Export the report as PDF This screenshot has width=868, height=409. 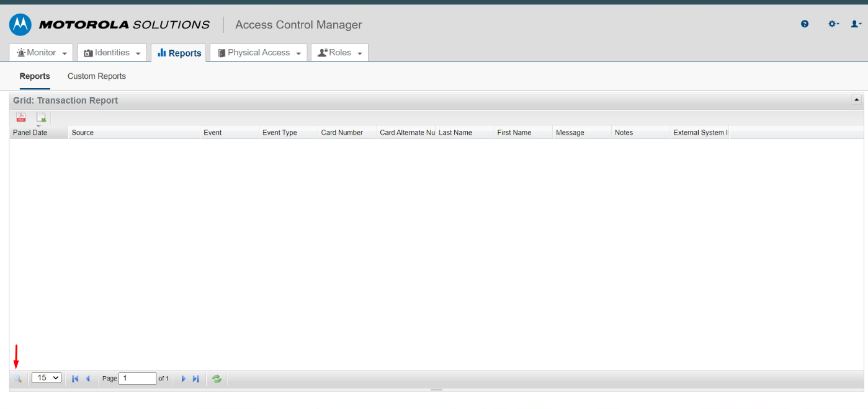click(21, 117)
